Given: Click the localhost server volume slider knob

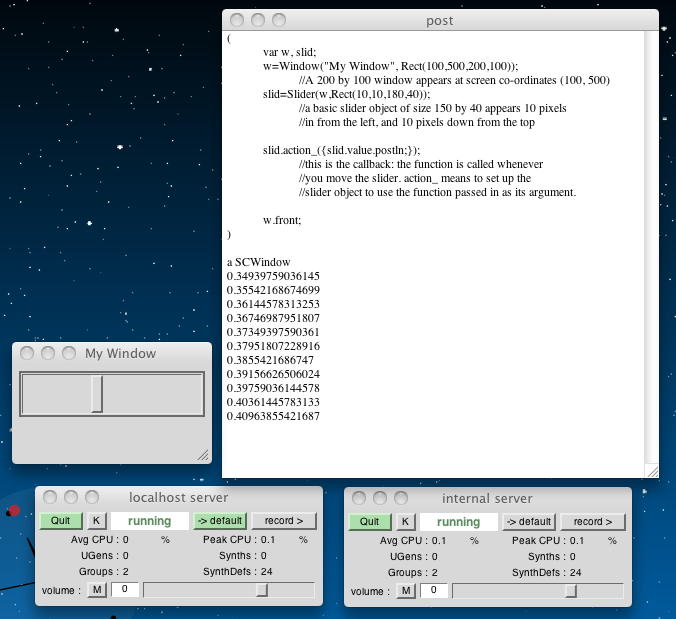Looking at the screenshot, I should coord(262,590).
